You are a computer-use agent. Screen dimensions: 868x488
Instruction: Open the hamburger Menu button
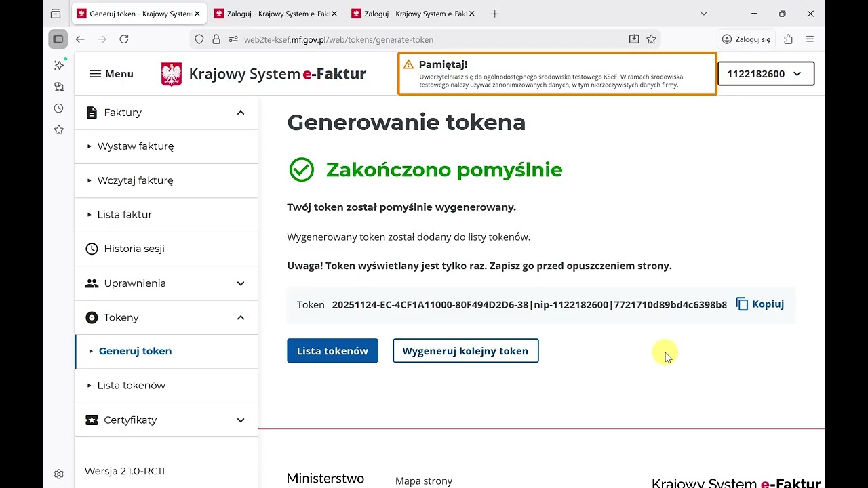click(x=111, y=74)
